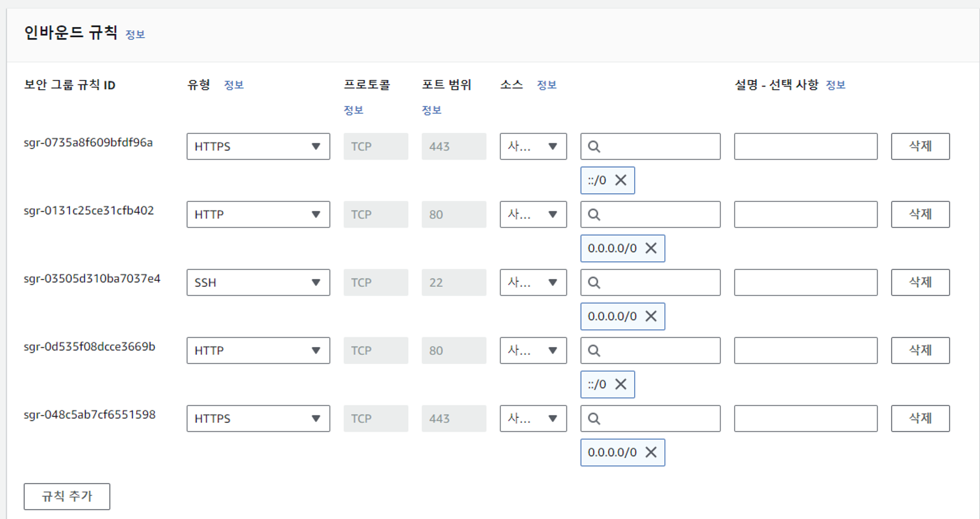
Task: Remove ::/0 tag from second HTTP rule
Action: click(621, 384)
